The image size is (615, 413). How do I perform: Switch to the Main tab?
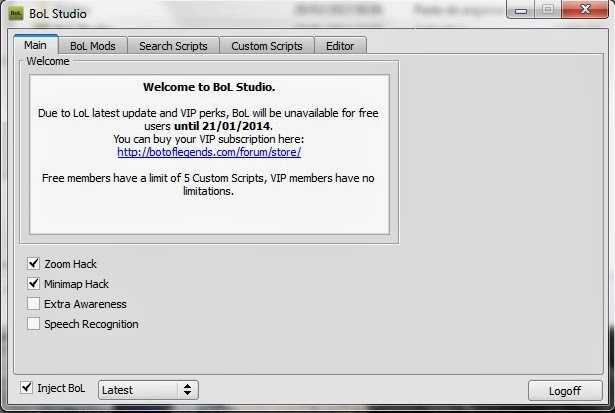point(36,45)
